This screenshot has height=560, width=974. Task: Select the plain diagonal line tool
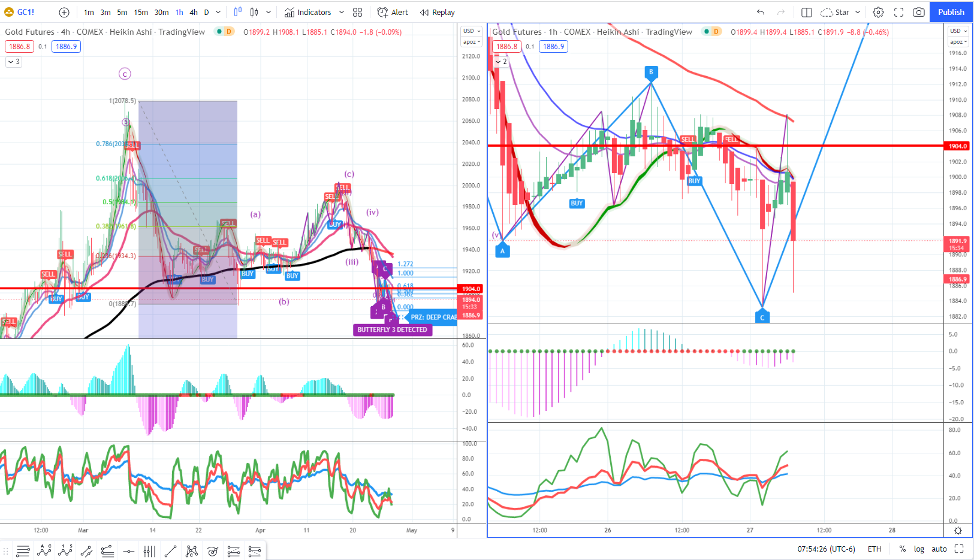(170, 551)
